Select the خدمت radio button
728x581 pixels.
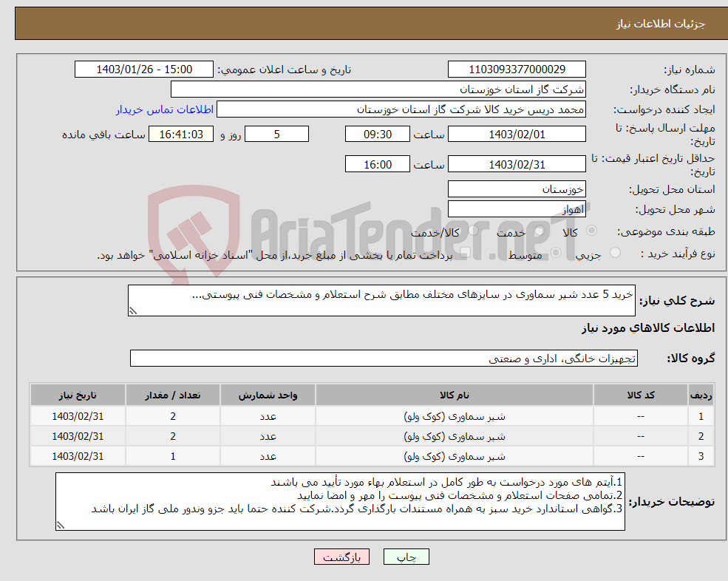pyautogui.click(x=539, y=231)
